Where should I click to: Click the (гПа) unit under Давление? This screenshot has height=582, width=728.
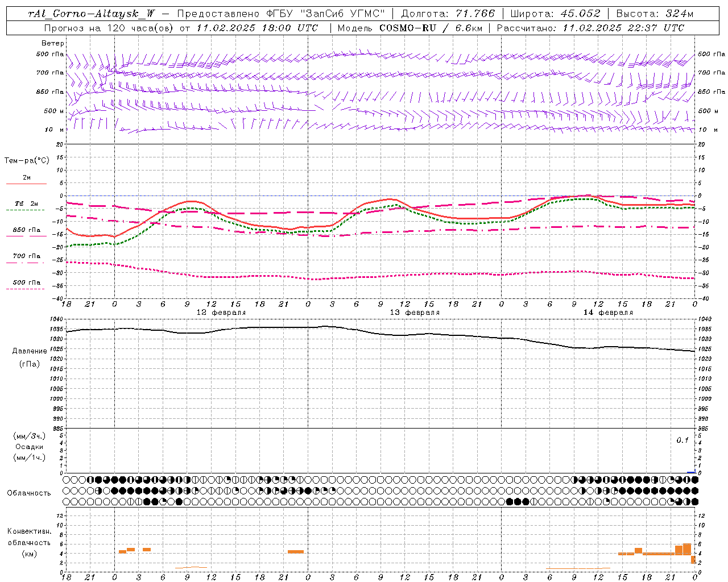(x=28, y=364)
